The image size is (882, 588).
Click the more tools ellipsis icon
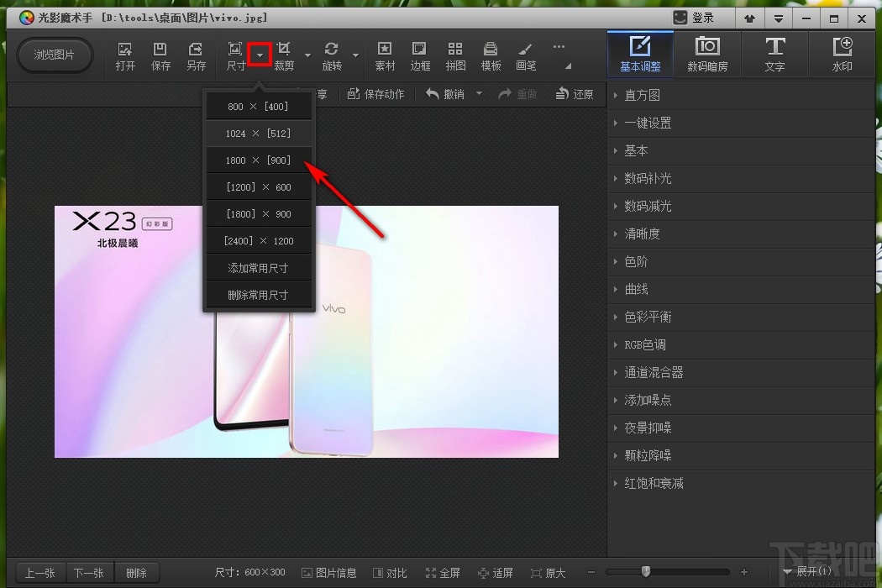point(559,47)
